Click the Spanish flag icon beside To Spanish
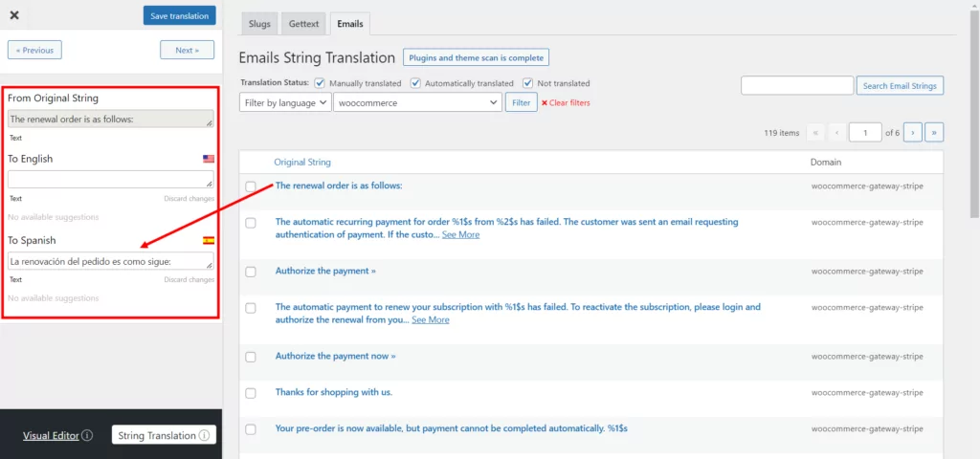This screenshot has height=459, width=980. pos(208,240)
